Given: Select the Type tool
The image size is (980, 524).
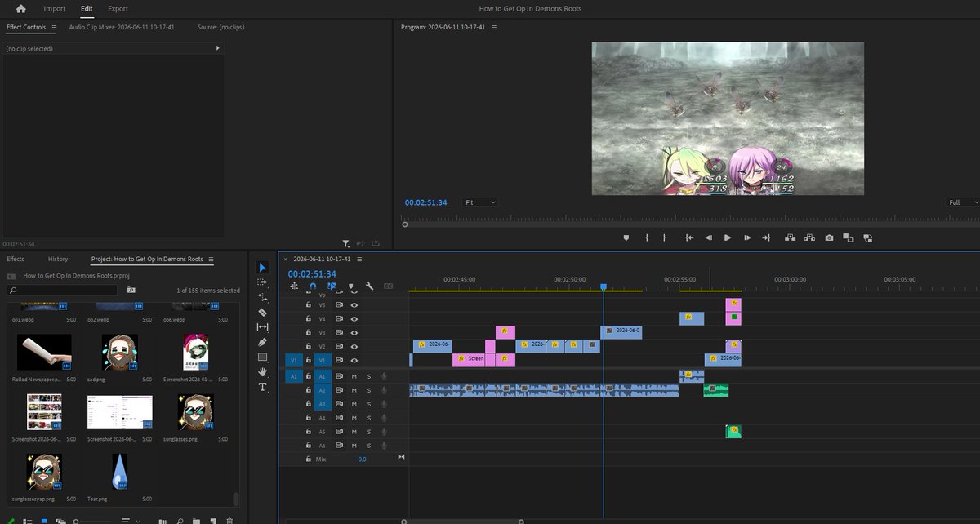Looking at the screenshot, I should tap(262, 387).
